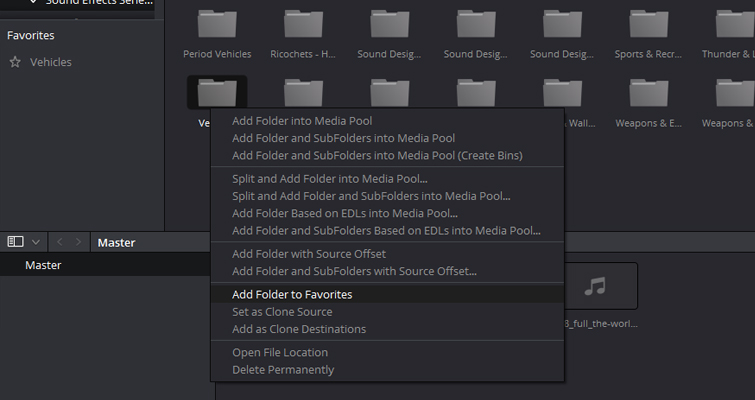This screenshot has width=755, height=400.
Task: Select Open File Location menu entry
Action: point(280,352)
